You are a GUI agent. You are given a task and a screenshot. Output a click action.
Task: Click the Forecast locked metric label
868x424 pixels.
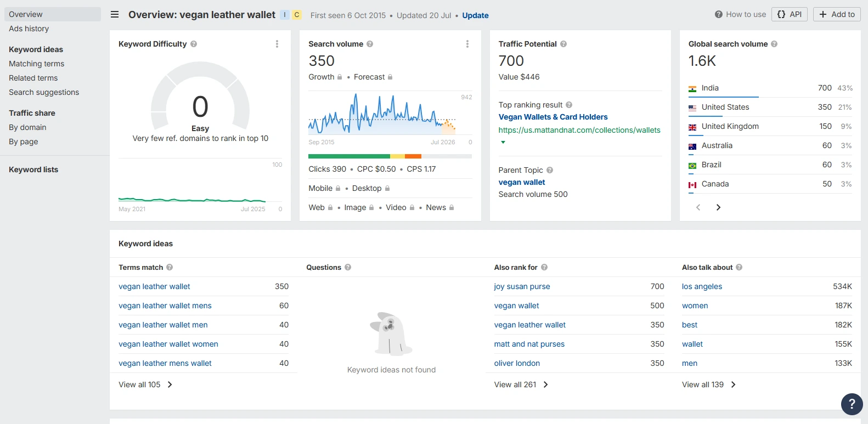click(369, 77)
